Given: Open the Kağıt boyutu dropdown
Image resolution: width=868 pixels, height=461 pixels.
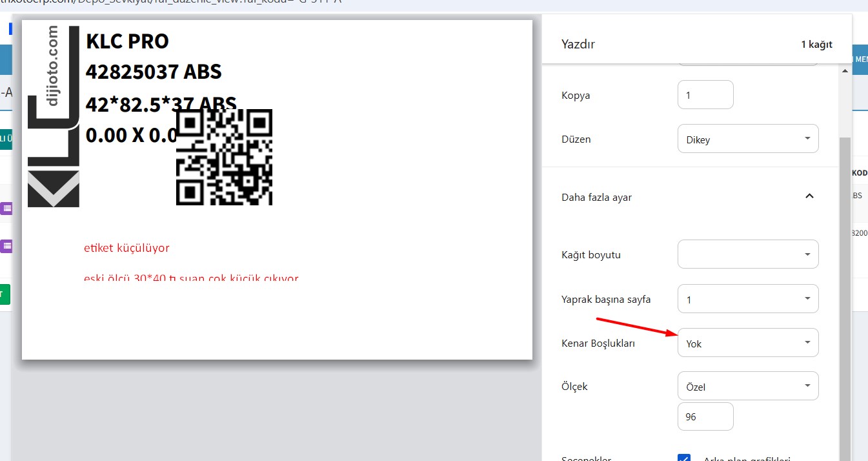Looking at the screenshot, I should (747, 254).
